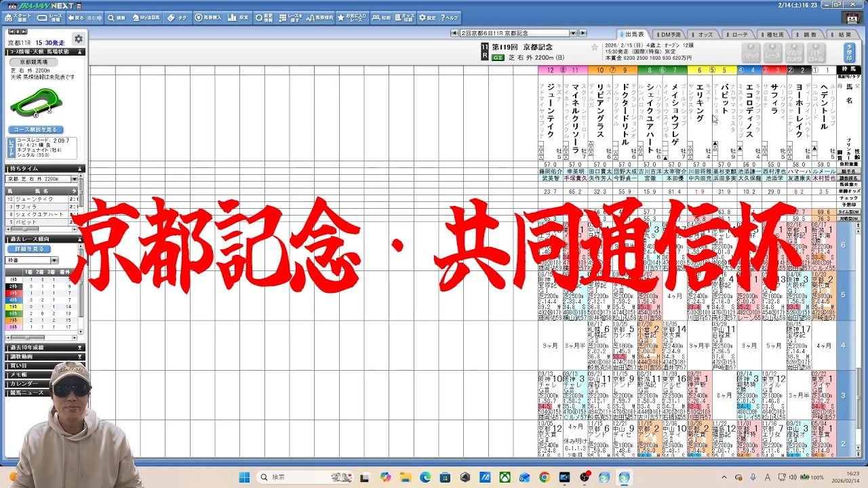Open the タグ tag tool
The height and width of the screenshot is (488, 868).
tap(178, 18)
